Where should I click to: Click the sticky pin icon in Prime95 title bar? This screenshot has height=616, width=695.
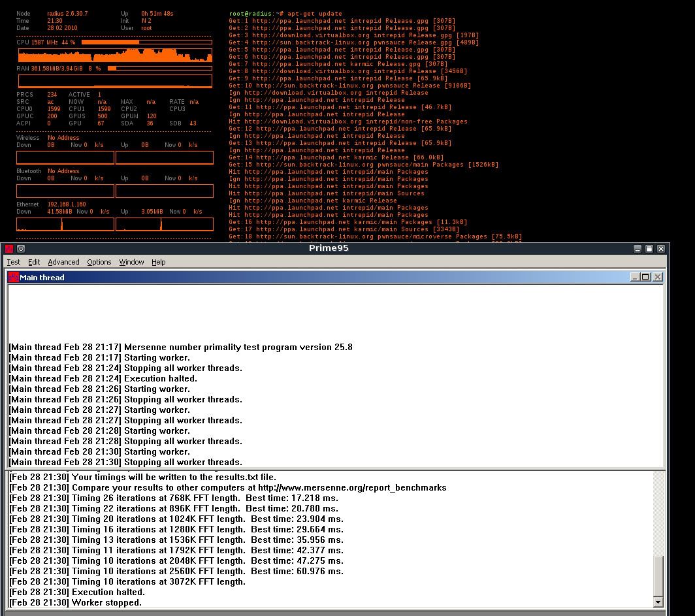click(x=21, y=249)
